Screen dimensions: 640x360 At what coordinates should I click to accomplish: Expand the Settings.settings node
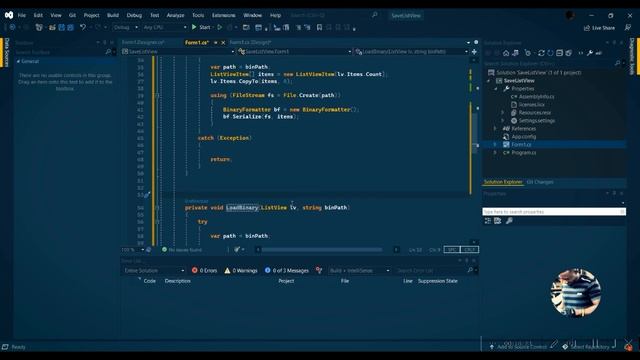(503, 121)
